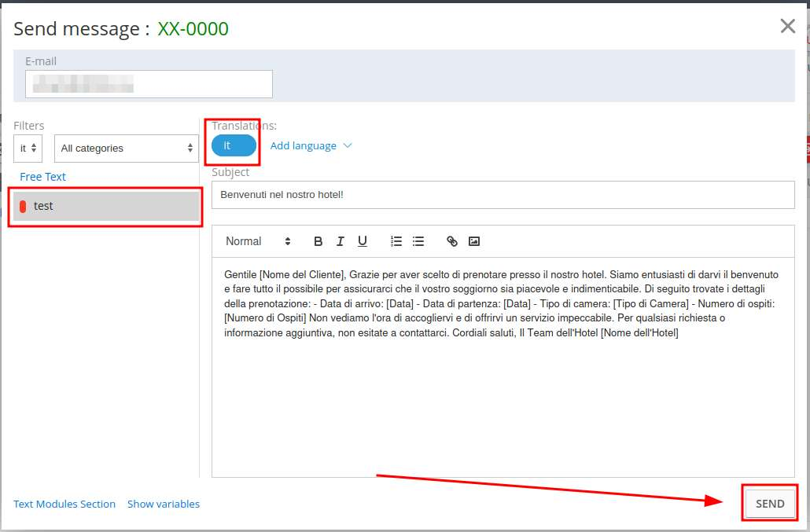The image size is (810, 532).
Task: Close the Send message dialog
Action: tap(787, 27)
